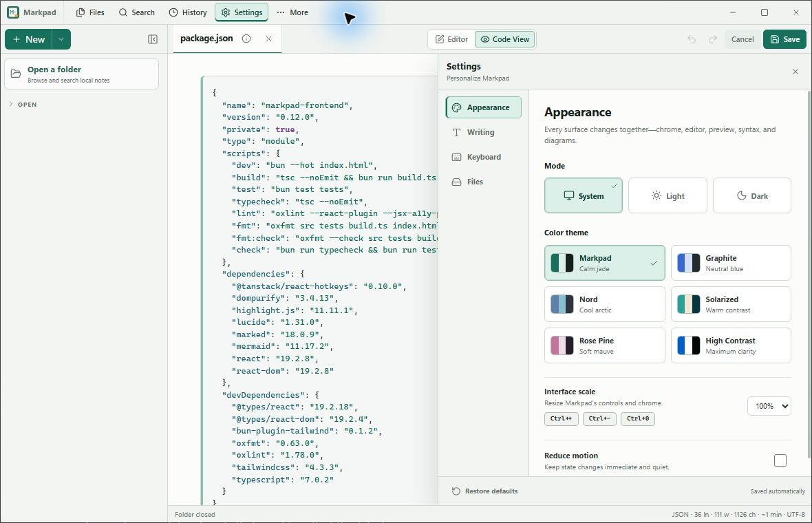Click the monitor icon in System mode
812x523 pixels.
[x=568, y=195]
